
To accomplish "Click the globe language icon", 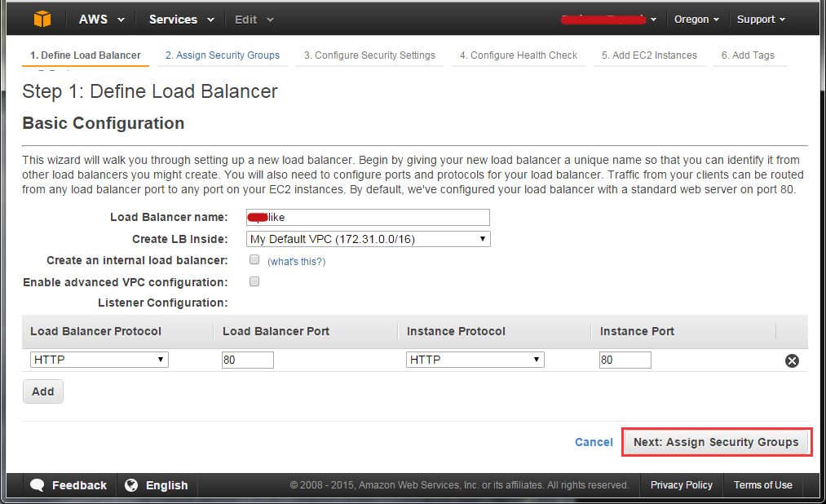I will [131, 485].
